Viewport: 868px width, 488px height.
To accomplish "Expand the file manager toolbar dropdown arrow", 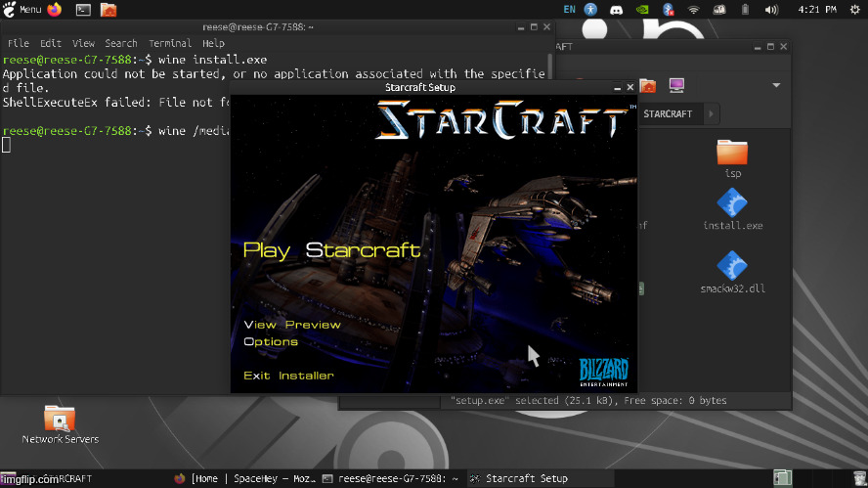I will [x=776, y=85].
